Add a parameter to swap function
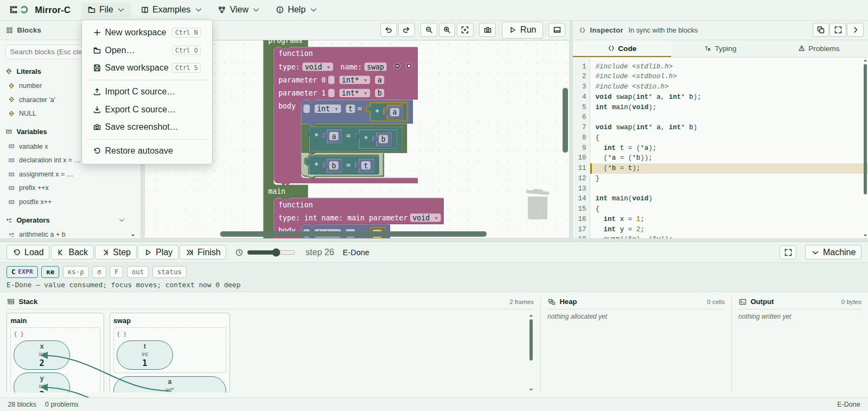 coord(409,66)
